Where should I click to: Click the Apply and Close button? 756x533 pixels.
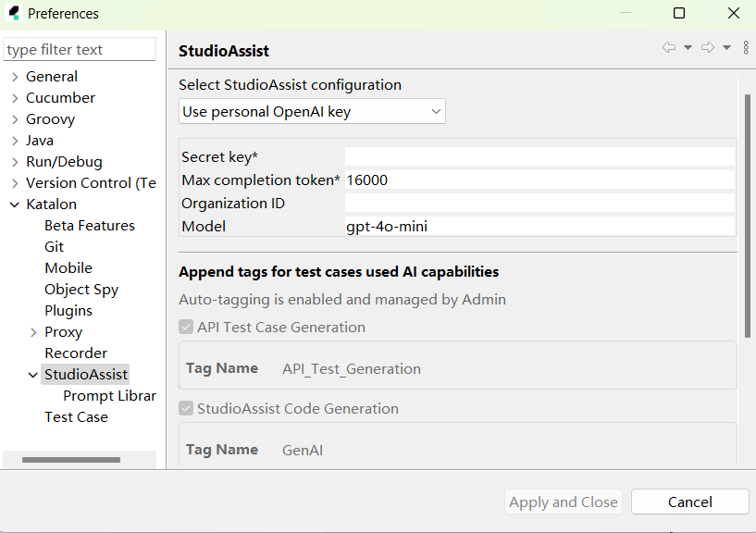563,502
